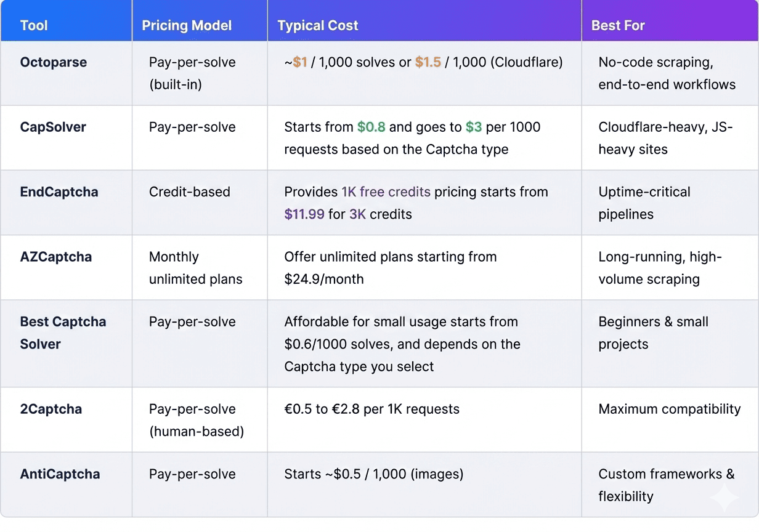This screenshot has height=532, width=759.
Task: Click the AntiCaptcha tool name
Action: (x=60, y=474)
